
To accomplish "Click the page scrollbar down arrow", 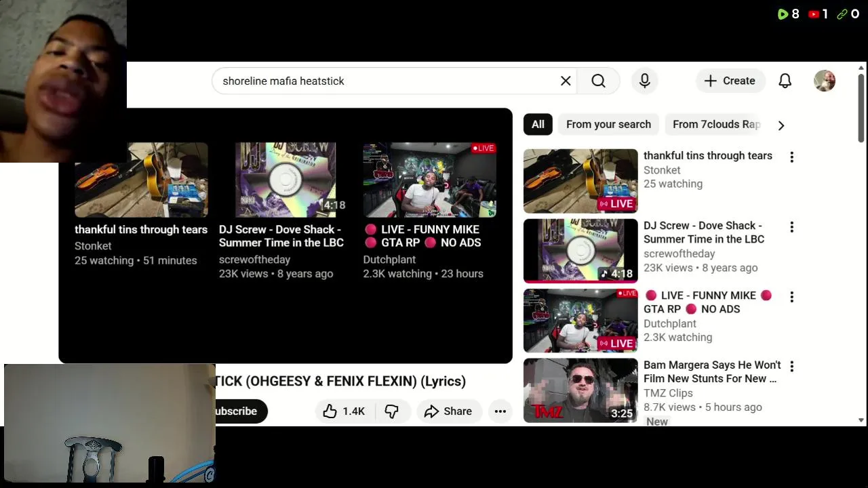I will coord(861,420).
